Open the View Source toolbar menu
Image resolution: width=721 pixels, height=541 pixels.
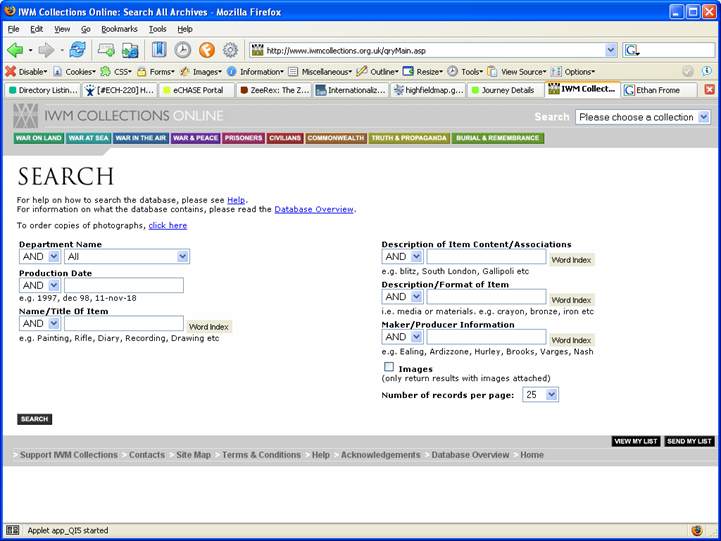[x=517, y=72]
